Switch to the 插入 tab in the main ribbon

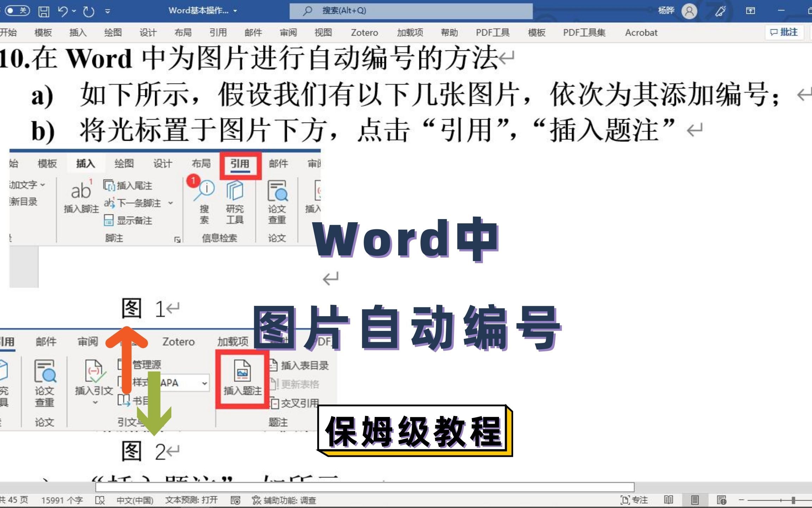(x=78, y=32)
